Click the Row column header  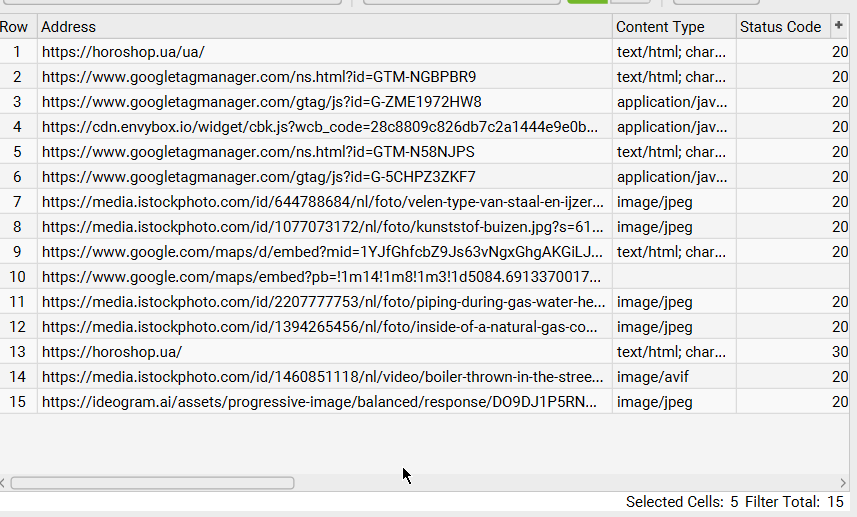(17, 27)
